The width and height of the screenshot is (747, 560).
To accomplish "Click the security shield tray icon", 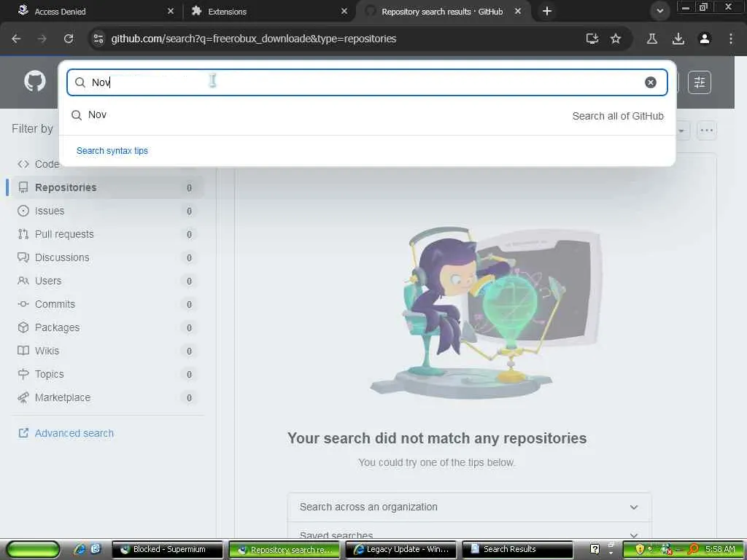I will (x=640, y=550).
